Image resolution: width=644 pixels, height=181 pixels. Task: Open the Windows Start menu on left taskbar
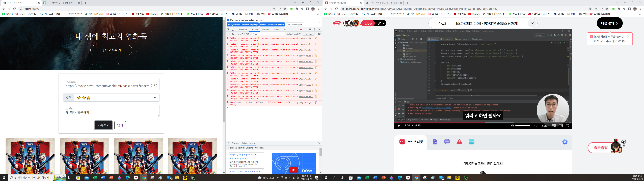point(4,178)
